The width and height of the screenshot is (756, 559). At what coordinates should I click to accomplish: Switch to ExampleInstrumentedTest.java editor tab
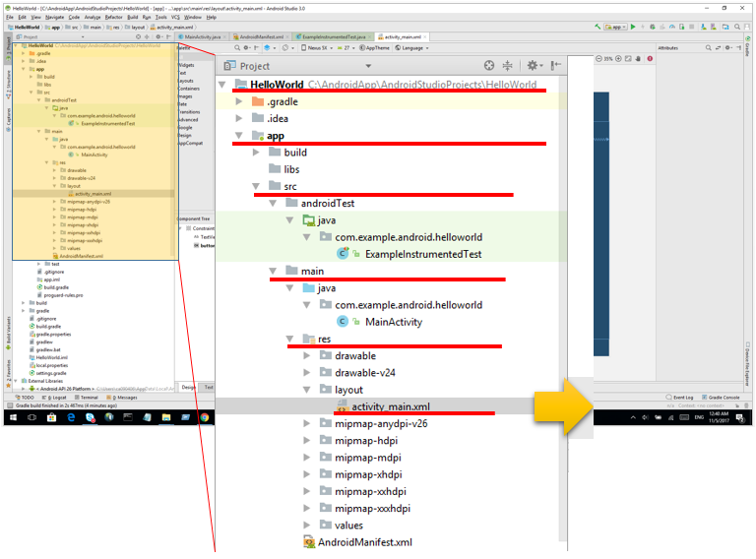coord(334,37)
